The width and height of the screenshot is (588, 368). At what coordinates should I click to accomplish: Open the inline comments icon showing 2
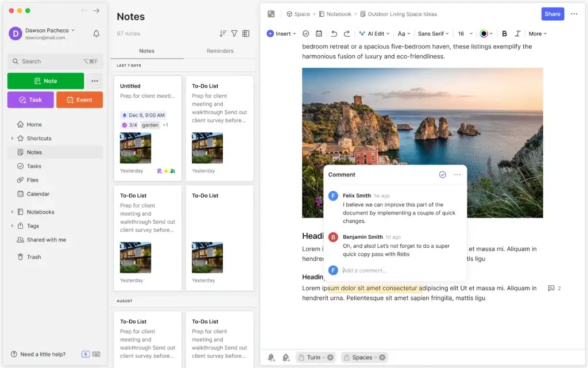tap(554, 289)
